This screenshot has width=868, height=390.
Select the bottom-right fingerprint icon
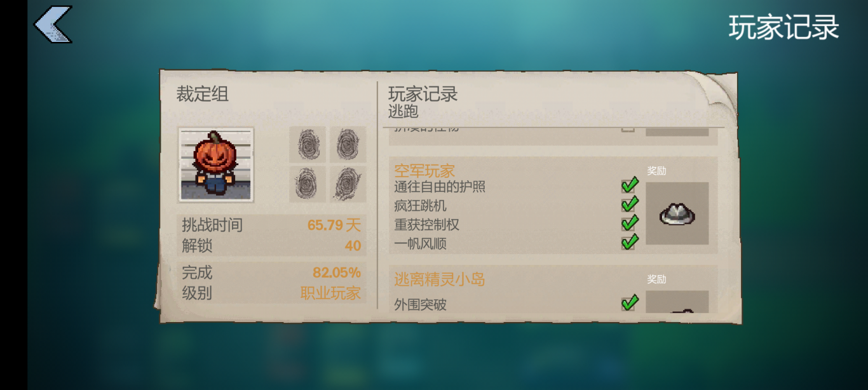pyautogui.click(x=348, y=184)
